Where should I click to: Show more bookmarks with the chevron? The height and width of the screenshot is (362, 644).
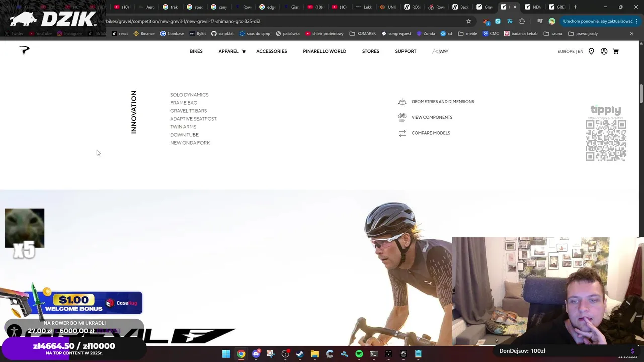point(631,33)
